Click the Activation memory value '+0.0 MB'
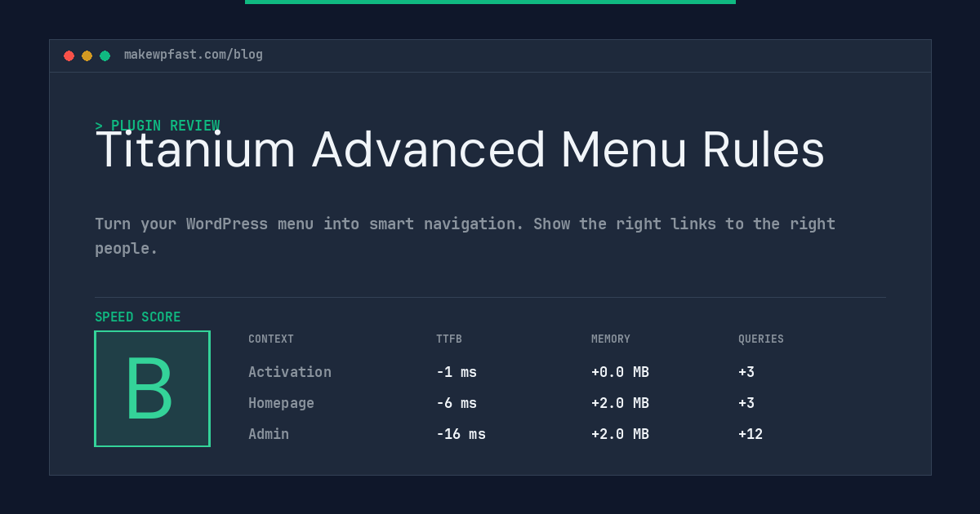Image resolution: width=980 pixels, height=514 pixels. coord(620,372)
